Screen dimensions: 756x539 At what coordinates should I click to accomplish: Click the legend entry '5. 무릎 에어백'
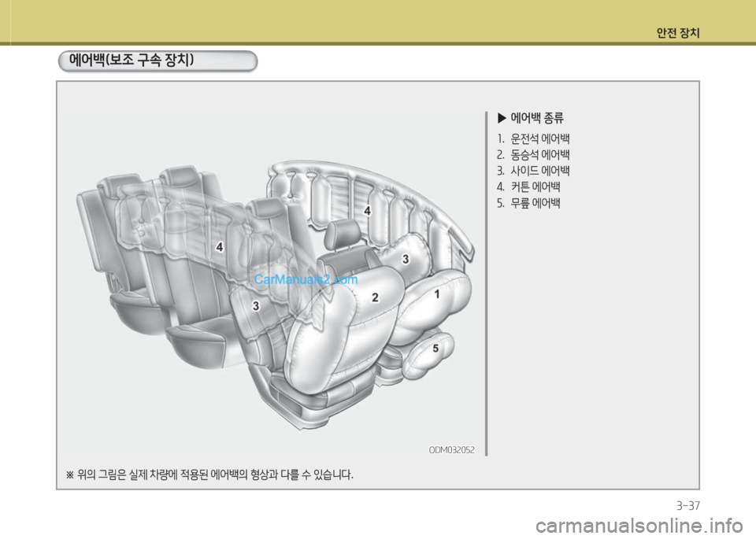pos(528,203)
